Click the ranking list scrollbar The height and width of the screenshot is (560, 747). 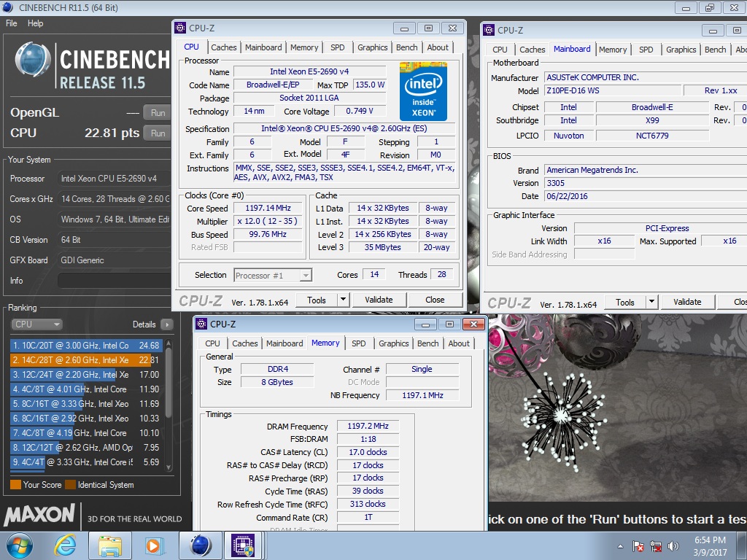point(169,404)
